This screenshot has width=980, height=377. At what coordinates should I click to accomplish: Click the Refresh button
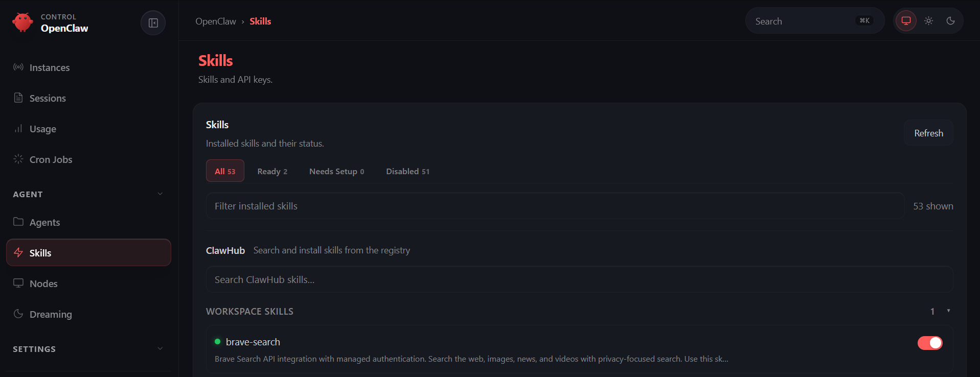[928, 133]
